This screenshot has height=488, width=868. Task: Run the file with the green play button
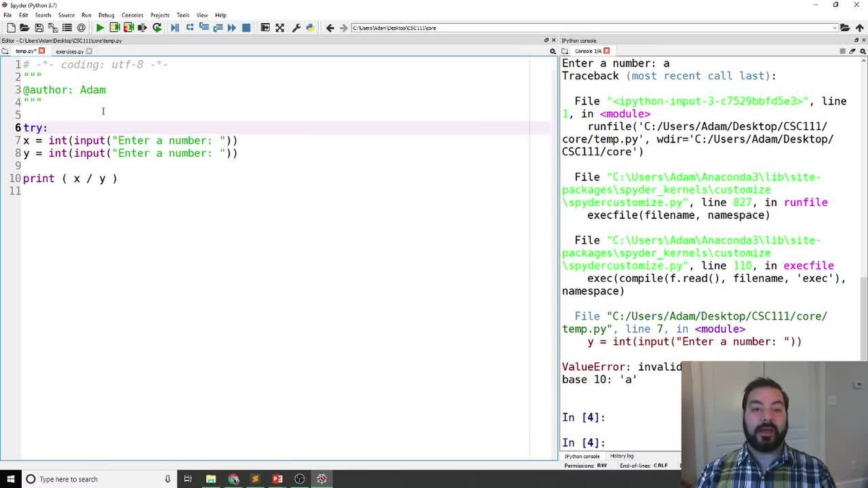[x=100, y=27]
